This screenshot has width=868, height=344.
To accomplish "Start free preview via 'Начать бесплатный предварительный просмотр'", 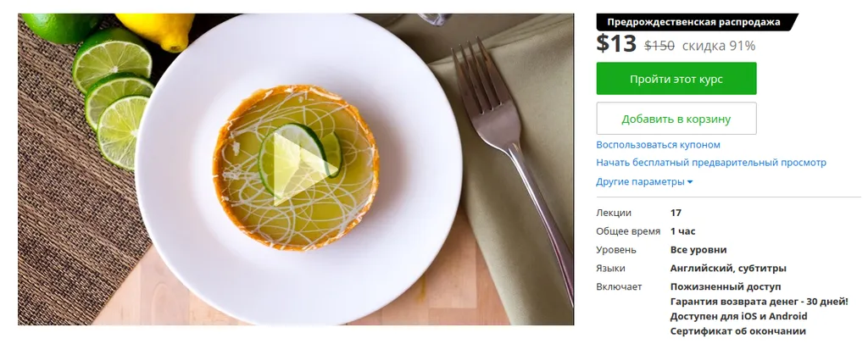I will [710, 163].
